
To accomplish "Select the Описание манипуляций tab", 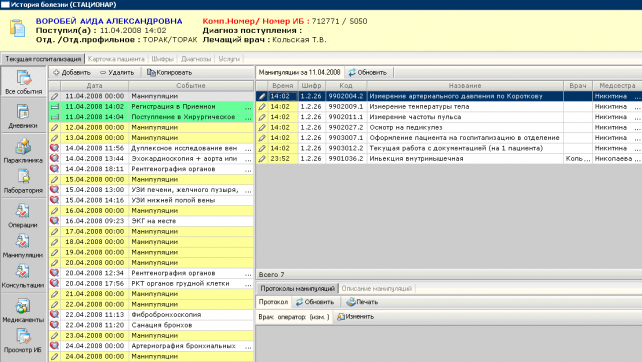I will (x=376, y=288).
